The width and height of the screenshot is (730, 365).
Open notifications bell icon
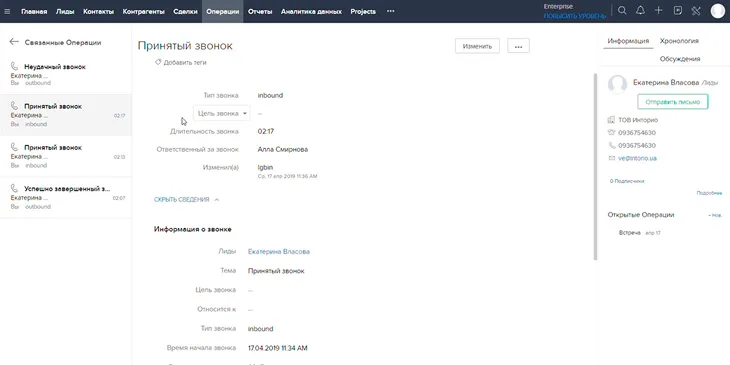pos(641,11)
